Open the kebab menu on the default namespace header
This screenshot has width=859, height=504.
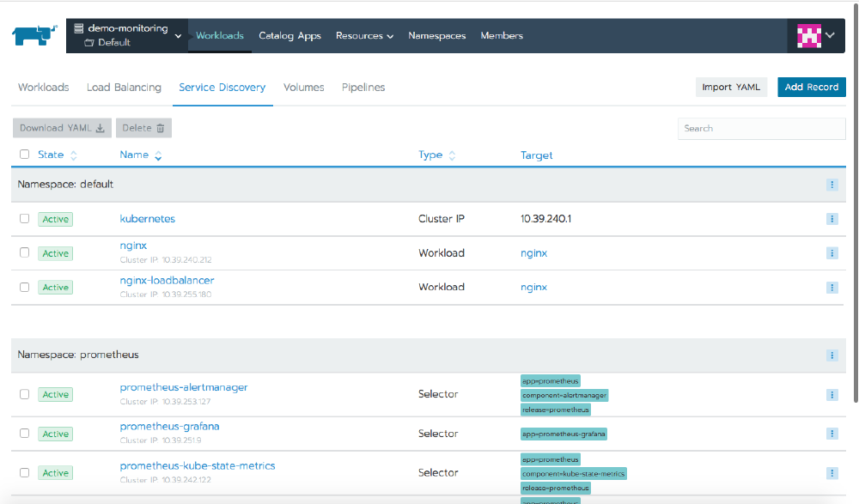[831, 184]
